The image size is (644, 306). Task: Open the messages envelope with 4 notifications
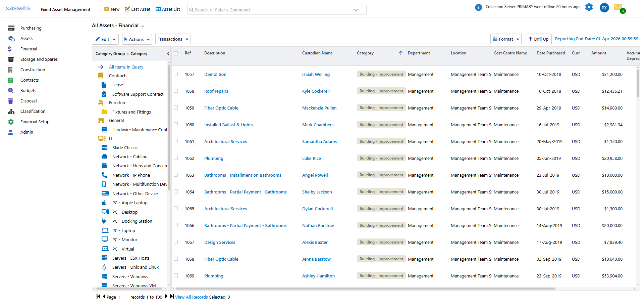point(619,8)
